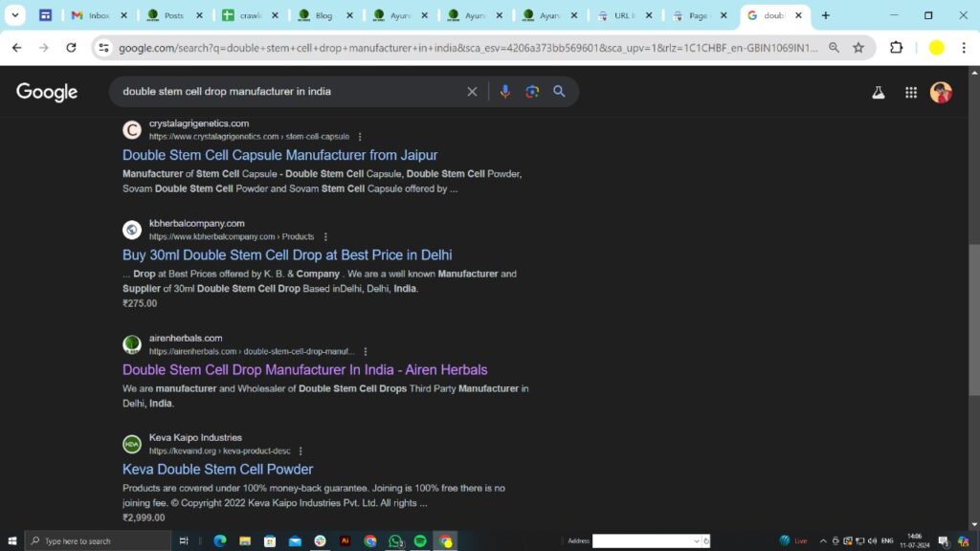Click the Keva Kaipo Industries favicon
Image resolution: width=980 pixels, height=551 pixels.
click(132, 444)
